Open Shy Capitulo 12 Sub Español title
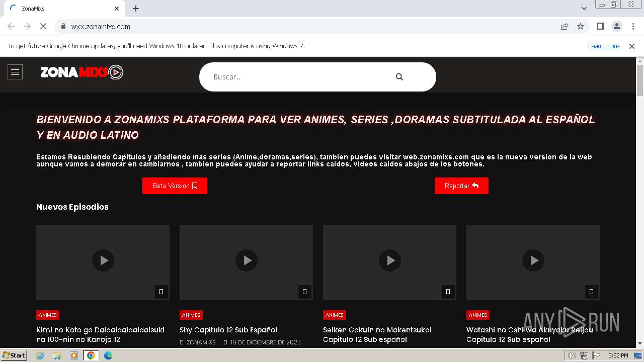Viewport: 644px width, 362px height. [x=228, y=330]
